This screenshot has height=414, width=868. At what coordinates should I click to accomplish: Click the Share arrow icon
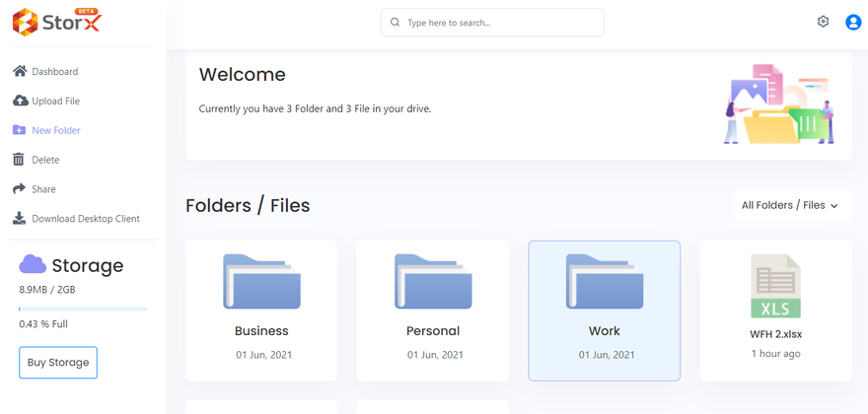pos(19,189)
